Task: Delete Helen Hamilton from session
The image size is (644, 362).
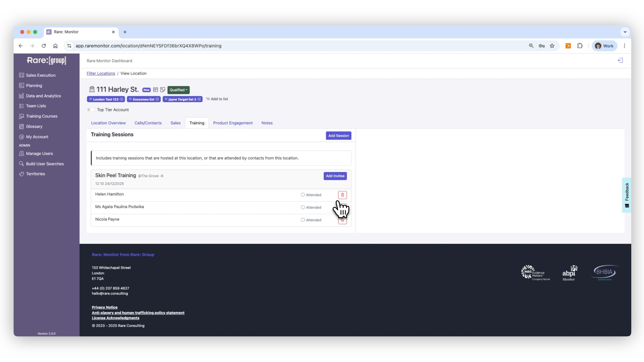Action: pos(343,195)
